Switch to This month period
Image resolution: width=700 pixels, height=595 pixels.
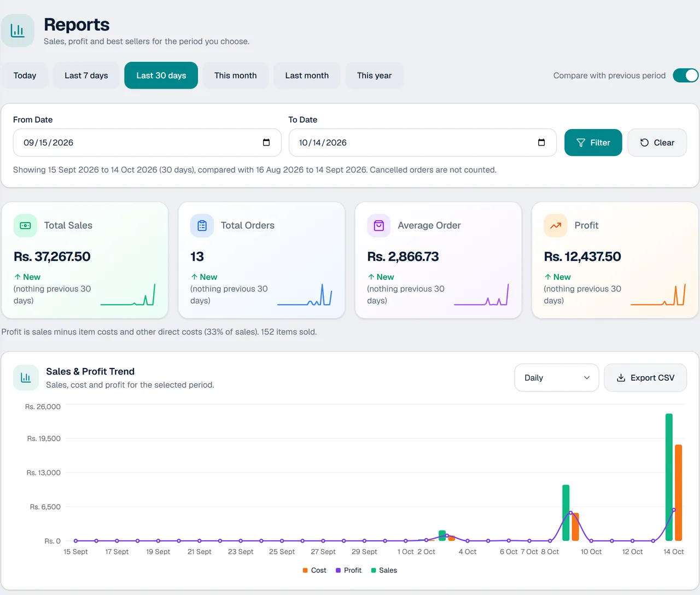(236, 75)
